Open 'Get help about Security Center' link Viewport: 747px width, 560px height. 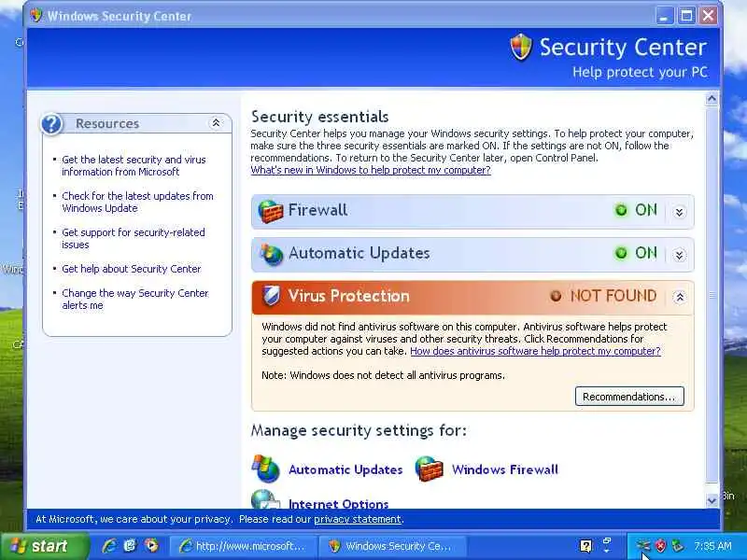[x=132, y=269]
